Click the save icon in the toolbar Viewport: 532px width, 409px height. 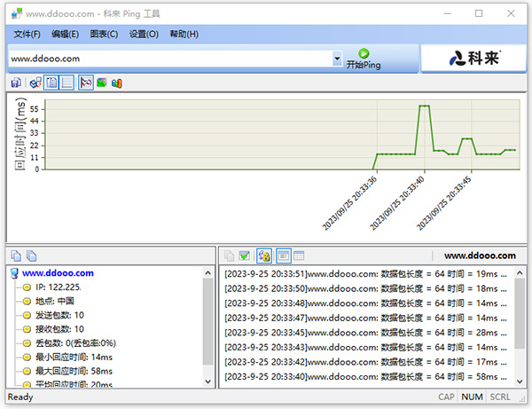[x=16, y=83]
